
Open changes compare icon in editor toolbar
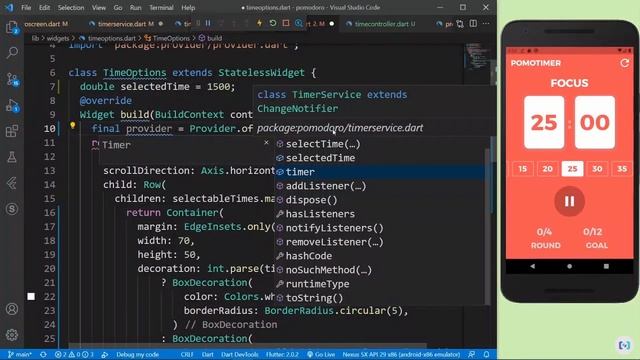(x=460, y=24)
